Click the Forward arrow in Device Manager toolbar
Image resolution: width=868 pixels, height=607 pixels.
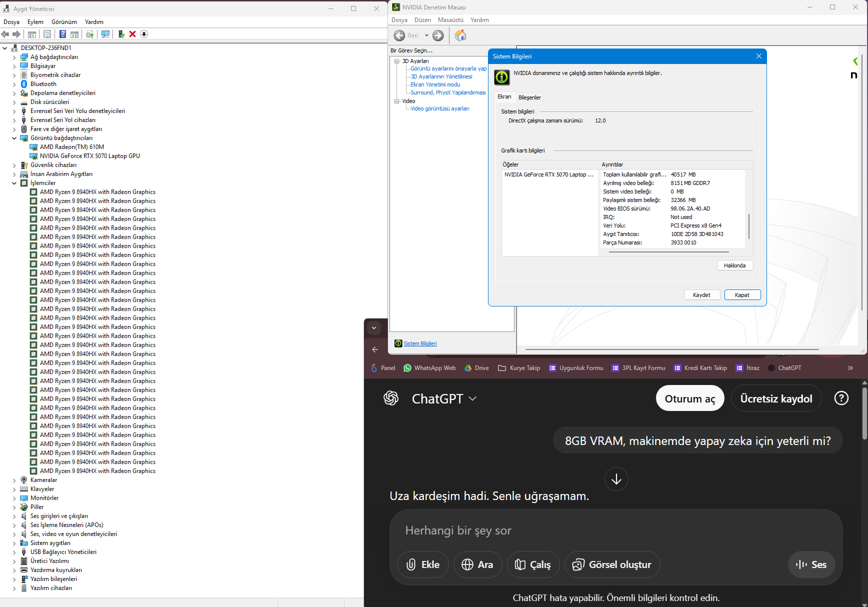[16, 34]
